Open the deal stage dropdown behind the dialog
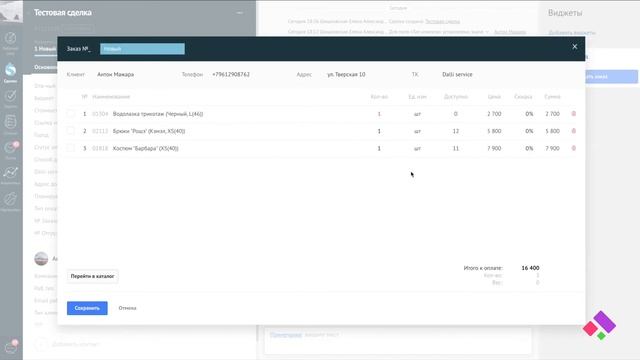Image resolution: width=640 pixels, height=360 pixels. (x=45, y=49)
